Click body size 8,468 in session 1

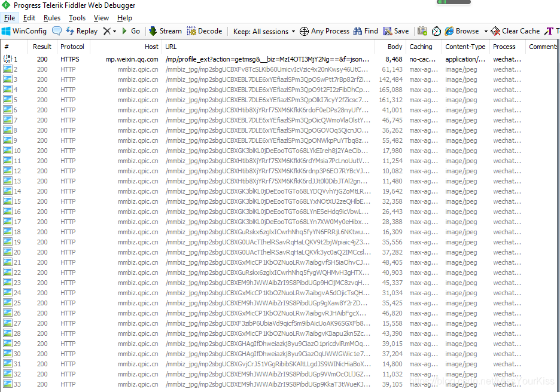[x=394, y=59]
